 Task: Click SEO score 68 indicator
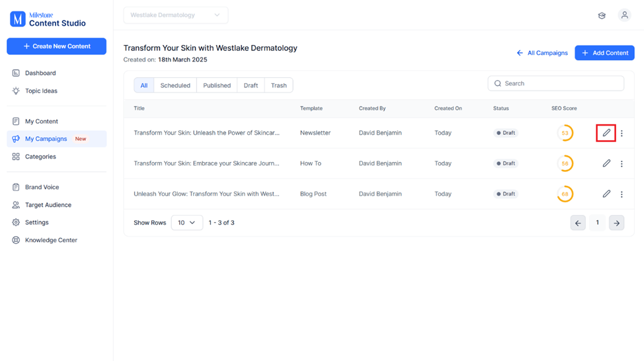click(565, 194)
